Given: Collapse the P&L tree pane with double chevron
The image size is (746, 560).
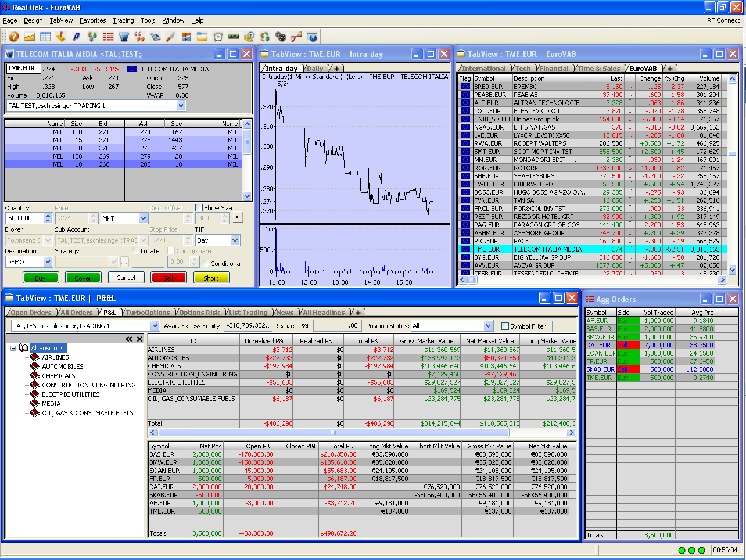Looking at the screenshot, I should (129, 339).
